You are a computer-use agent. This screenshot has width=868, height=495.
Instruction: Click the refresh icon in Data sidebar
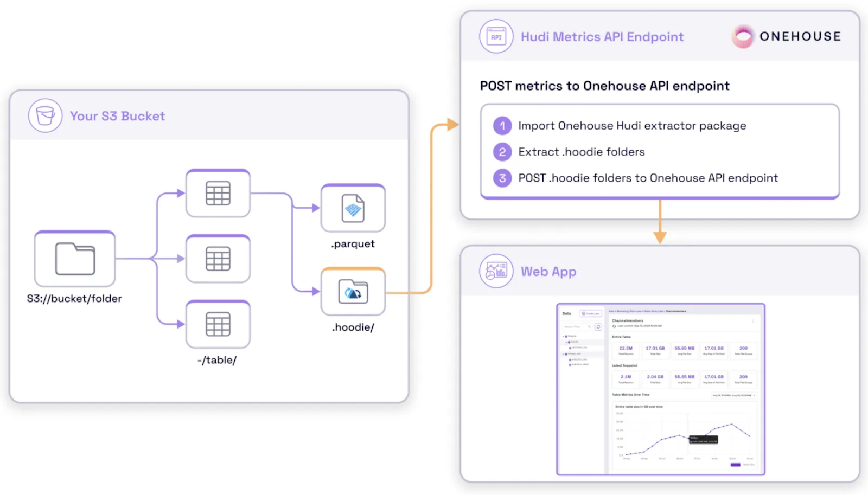(598, 327)
